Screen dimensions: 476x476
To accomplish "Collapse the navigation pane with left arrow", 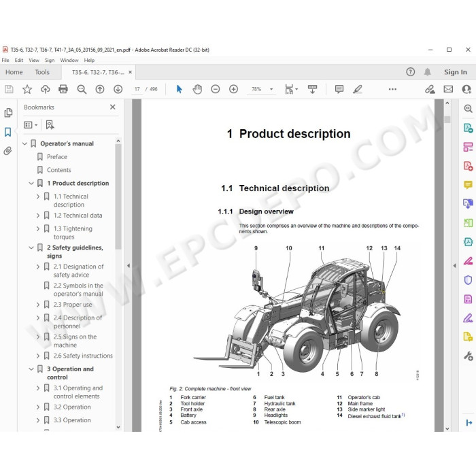I will coord(129,266).
